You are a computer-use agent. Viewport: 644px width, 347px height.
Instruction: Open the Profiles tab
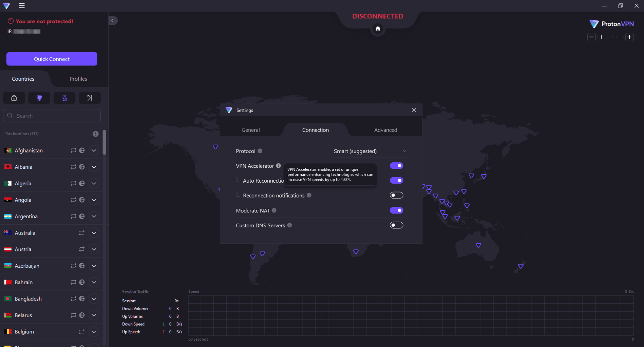pyautogui.click(x=78, y=79)
